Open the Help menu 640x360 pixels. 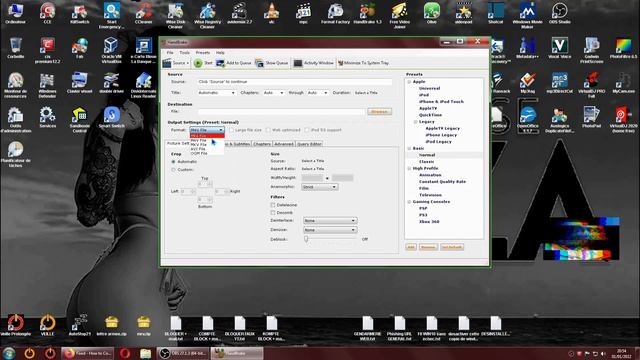(x=220, y=53)
